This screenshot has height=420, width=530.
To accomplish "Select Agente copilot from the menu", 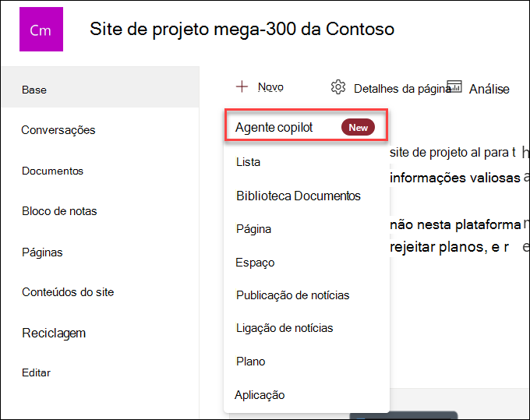I will (306, 125).
